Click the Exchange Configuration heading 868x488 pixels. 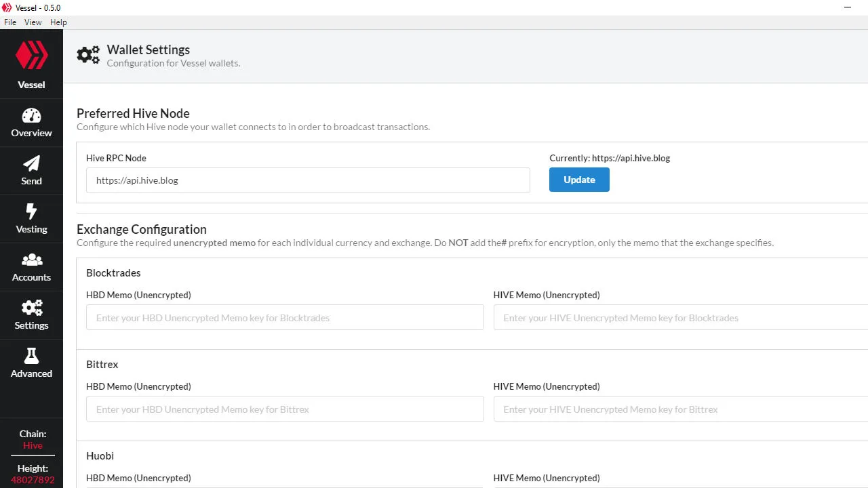tap(142, 229)
